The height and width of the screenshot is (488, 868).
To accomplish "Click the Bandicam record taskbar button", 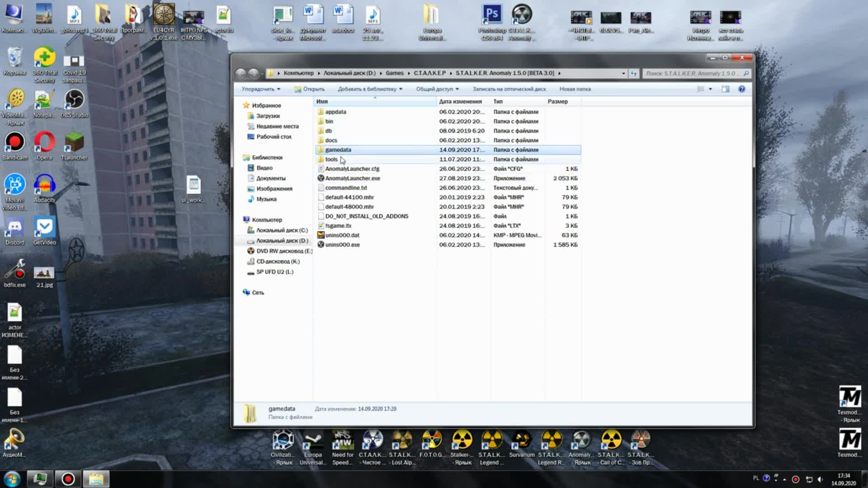I will [68, 479].
